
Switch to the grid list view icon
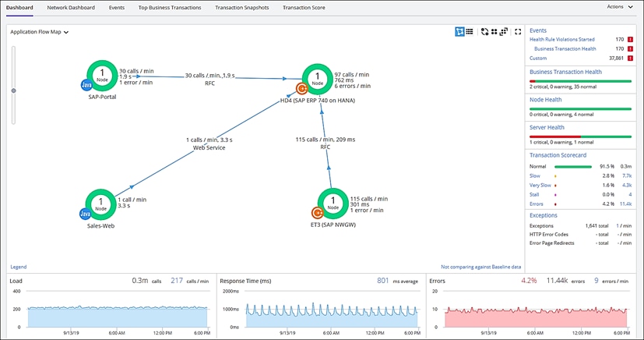point(470,32)
